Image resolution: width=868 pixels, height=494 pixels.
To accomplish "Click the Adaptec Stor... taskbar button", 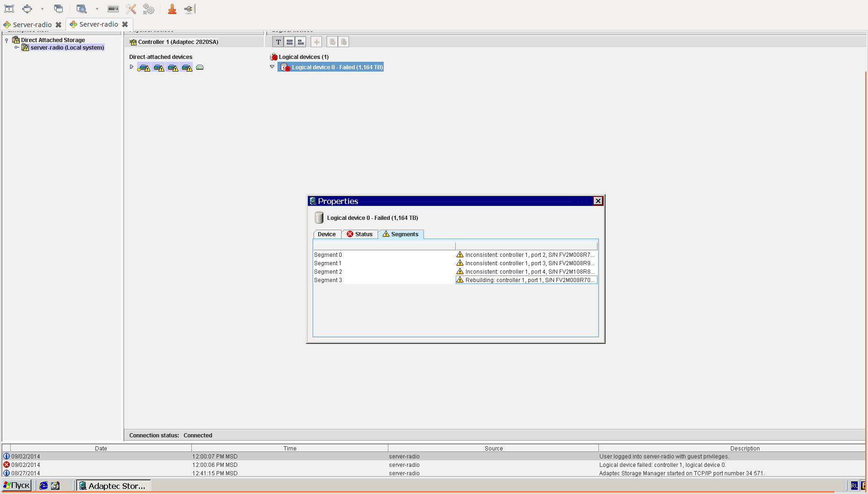I will (x=114, y=486).
